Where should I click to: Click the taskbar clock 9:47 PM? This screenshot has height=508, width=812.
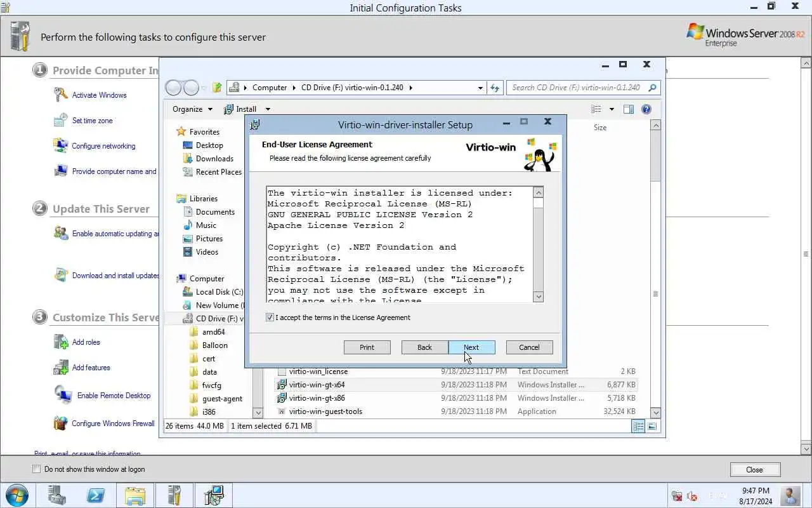[x=756, y=491]
